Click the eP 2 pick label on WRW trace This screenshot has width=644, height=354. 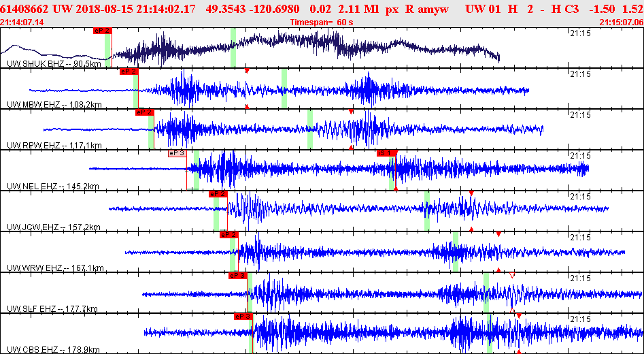(229, 235)
